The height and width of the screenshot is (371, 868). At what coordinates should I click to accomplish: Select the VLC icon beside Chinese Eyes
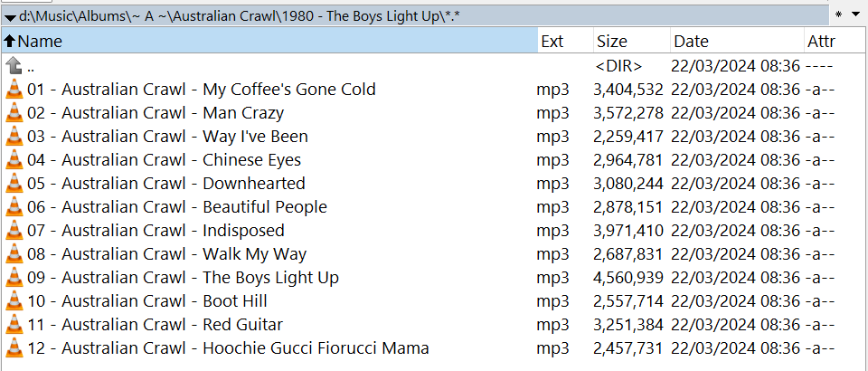pos(14,160)
